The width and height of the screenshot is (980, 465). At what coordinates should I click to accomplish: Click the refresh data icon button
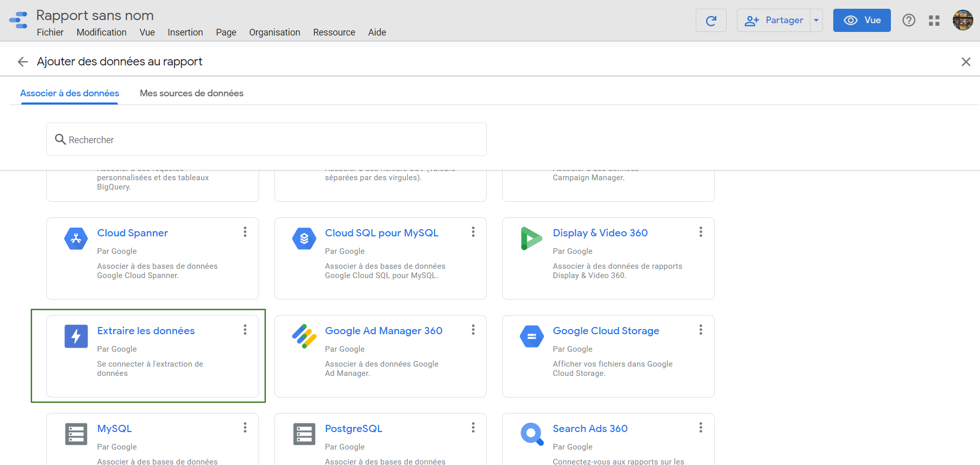[x=711, y=21]
